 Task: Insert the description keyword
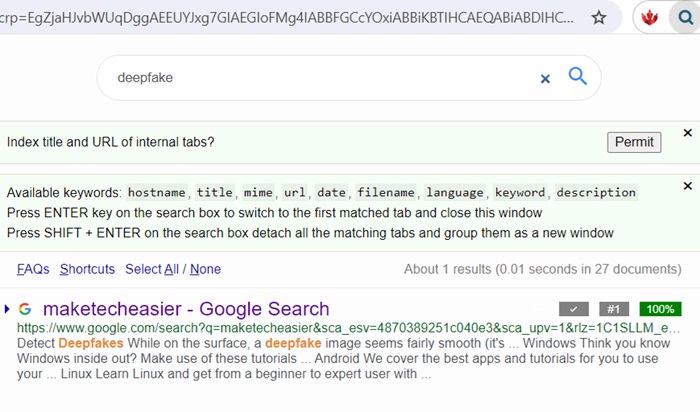596,192
